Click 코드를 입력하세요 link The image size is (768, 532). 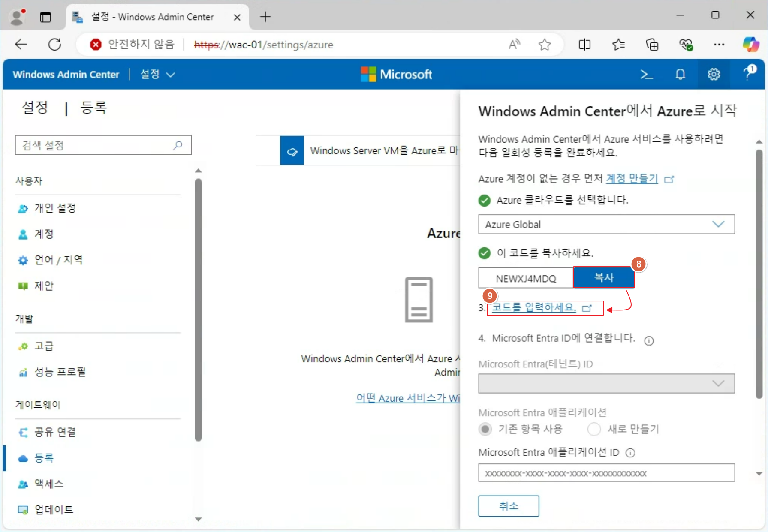coord(534,307)
